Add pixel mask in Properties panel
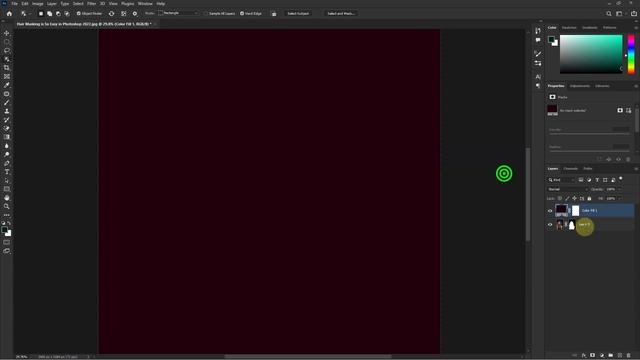 (x=620, y=111)
